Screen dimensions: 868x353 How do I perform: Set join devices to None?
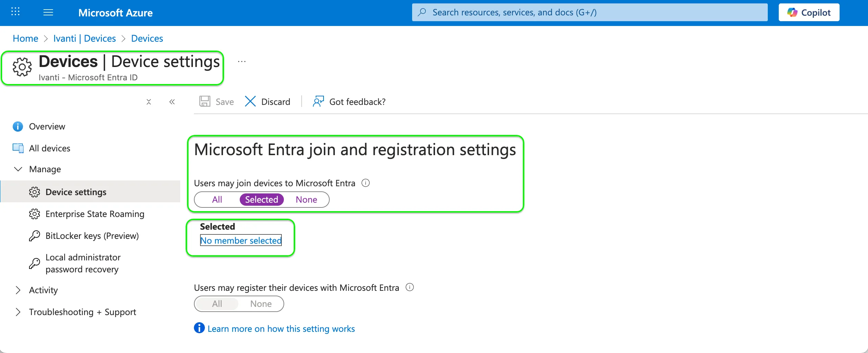pos(306,200)
